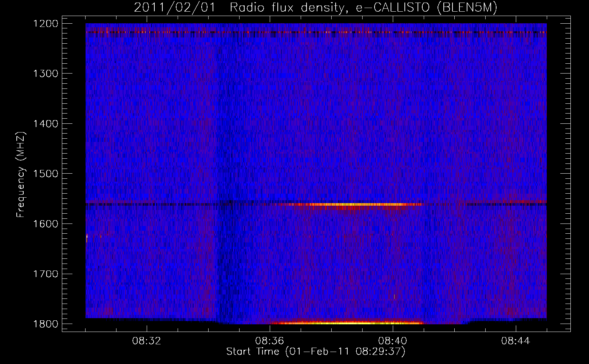Click the 08:36 time tick label
Image resolution: width=589 pixels, height=364 pixels.
pos(270,341)
